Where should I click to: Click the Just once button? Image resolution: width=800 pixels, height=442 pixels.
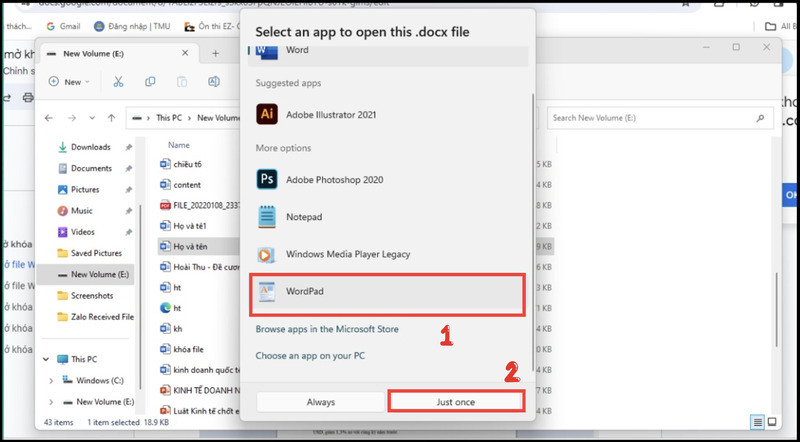(x=455, y=401)
